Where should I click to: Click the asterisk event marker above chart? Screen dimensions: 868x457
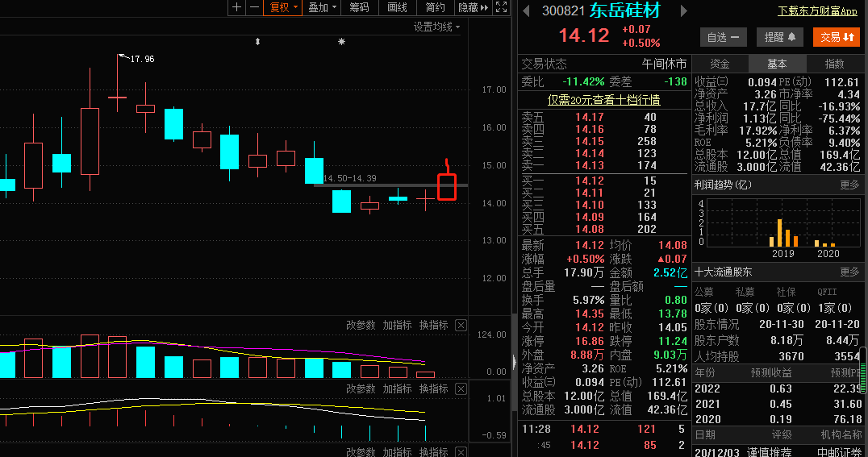341,41
